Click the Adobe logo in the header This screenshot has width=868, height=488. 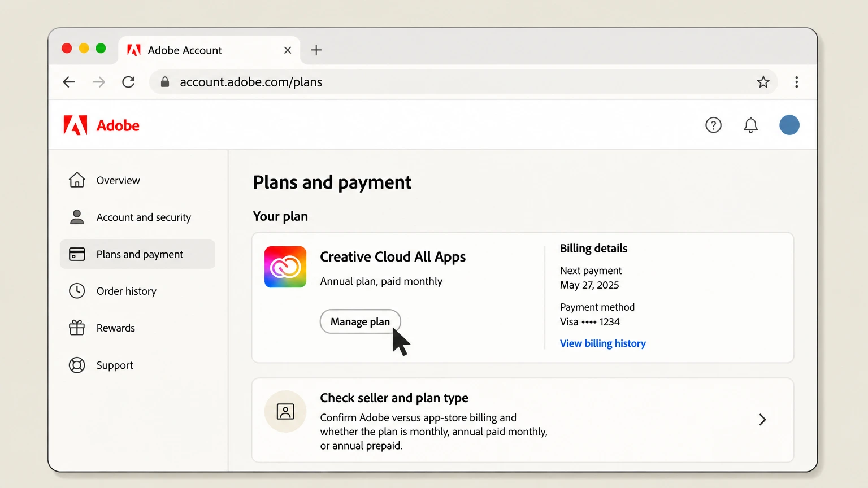pyautogui.click(x=101, y=125)
